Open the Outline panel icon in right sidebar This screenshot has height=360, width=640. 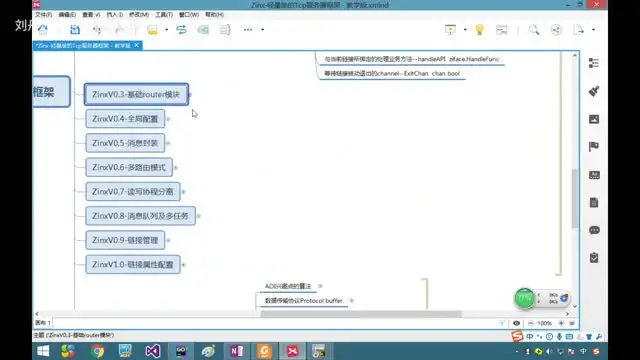(x=594, y=63)
